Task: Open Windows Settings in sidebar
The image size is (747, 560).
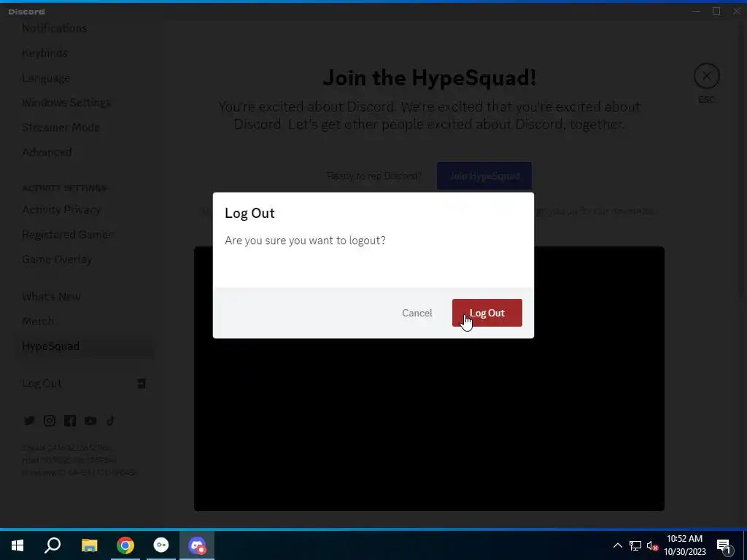Action: tap(66, 102)
